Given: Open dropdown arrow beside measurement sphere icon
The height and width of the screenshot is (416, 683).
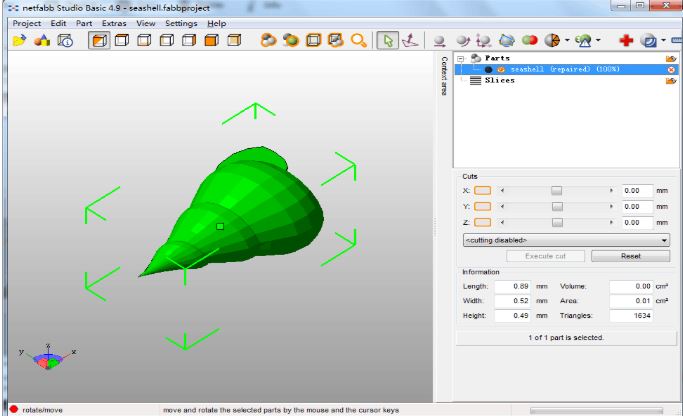Looking at the screenshot, I should click(x=663, y=41).
